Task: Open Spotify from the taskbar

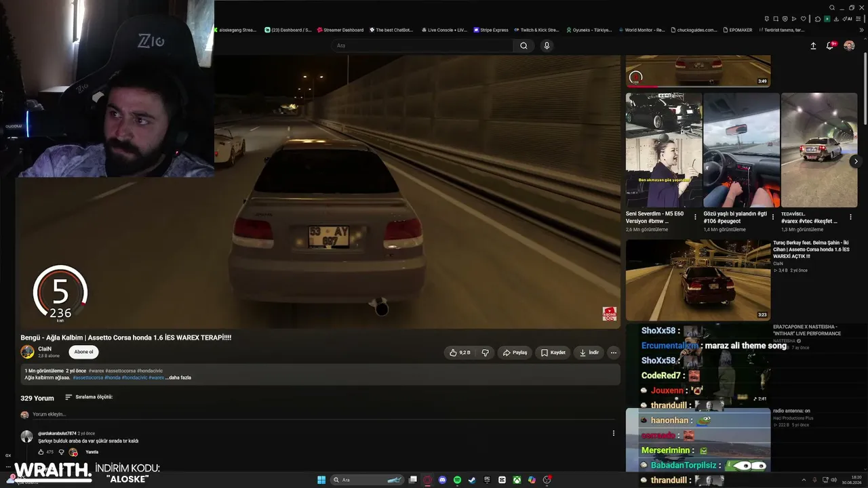Action: click(457, 480)
